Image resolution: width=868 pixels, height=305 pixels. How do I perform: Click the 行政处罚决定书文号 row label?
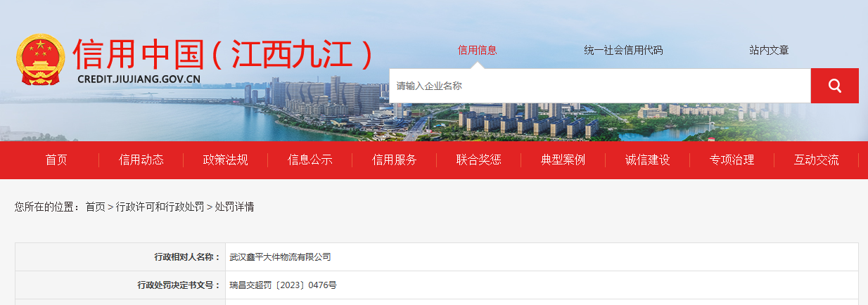click(179, 285)
